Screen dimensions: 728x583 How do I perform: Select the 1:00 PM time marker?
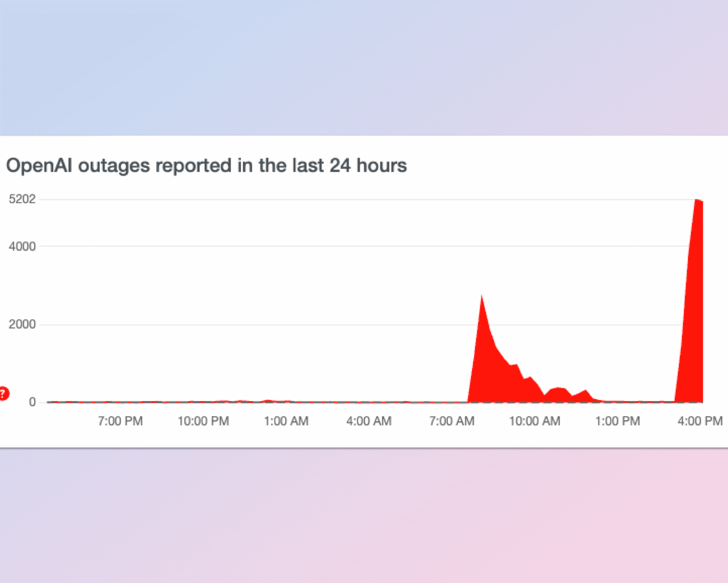[x=617, y=421]
